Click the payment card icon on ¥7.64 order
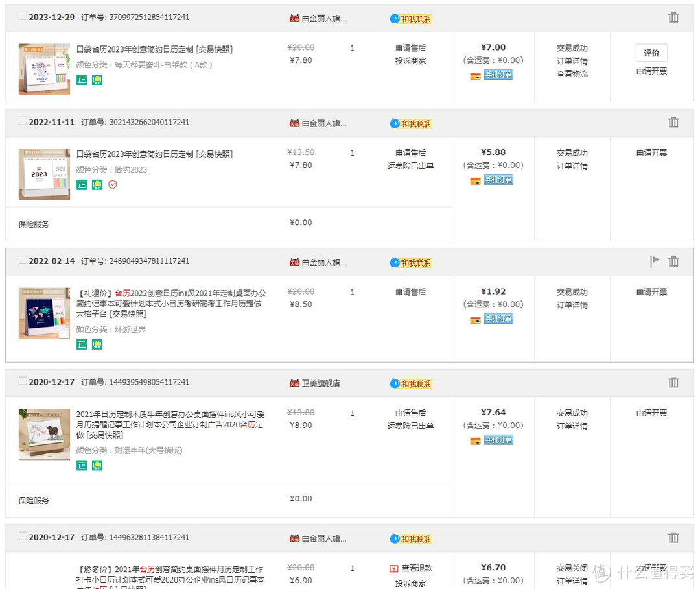The height and width of the screenshot is (589, 700). 475,441
